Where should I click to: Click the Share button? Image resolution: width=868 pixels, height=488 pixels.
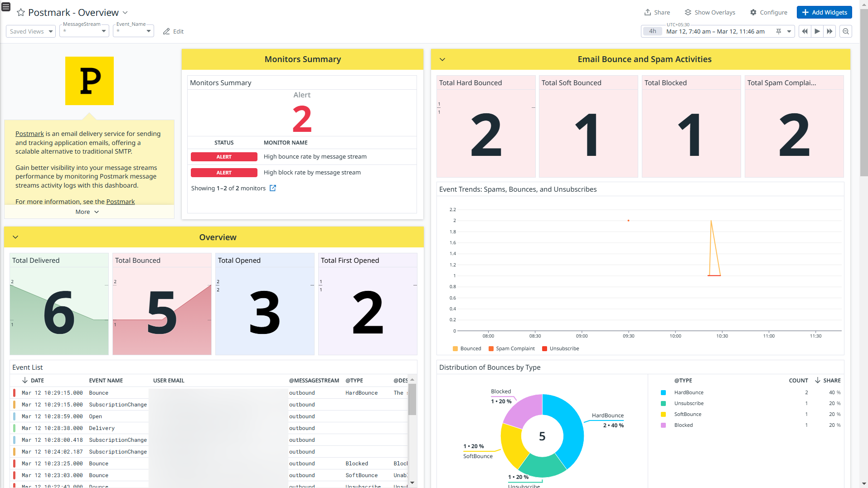(657, 12)
